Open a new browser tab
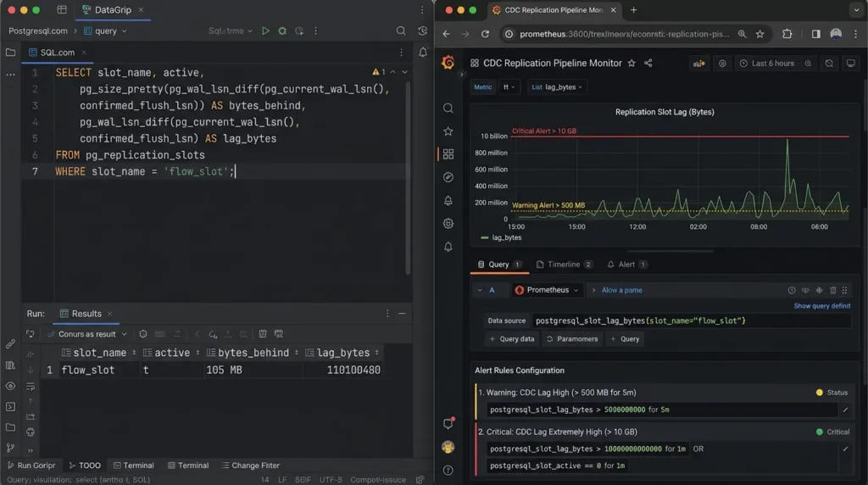 tap(634, 10)
